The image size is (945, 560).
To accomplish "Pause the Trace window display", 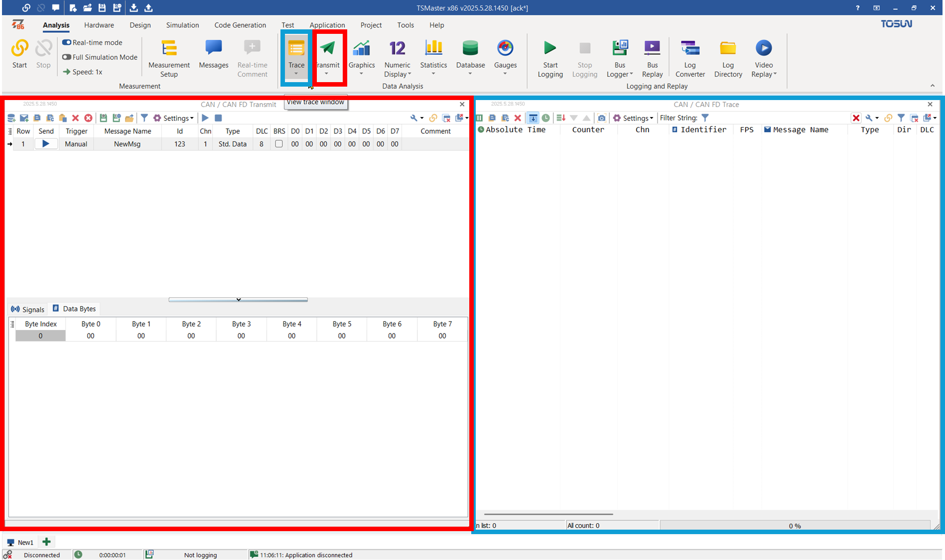I will (x=480, y=118).
